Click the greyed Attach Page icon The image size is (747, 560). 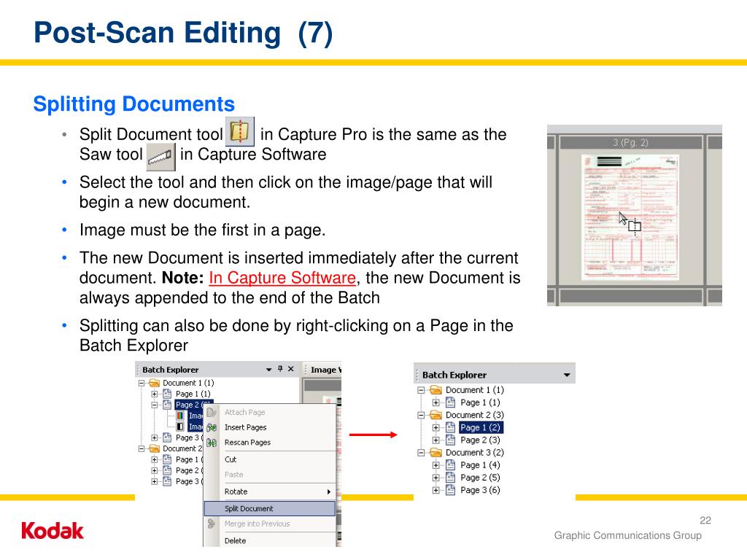click(212, 412)
